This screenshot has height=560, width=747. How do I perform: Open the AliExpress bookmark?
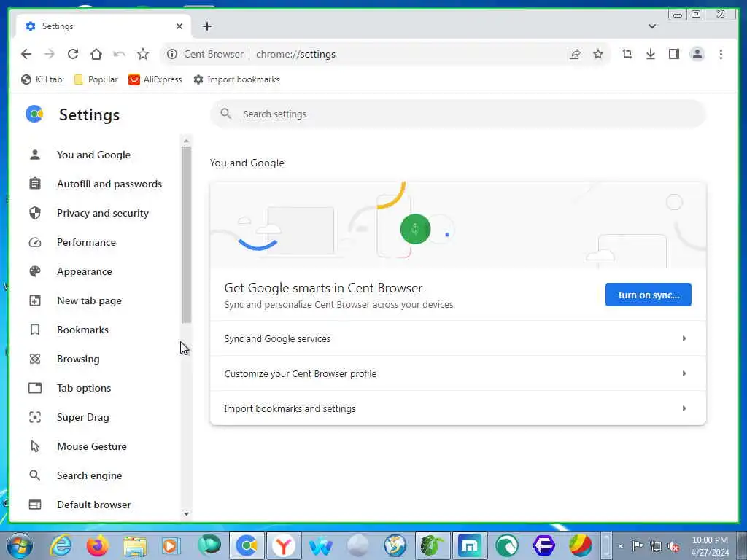[x=155, y=79]
